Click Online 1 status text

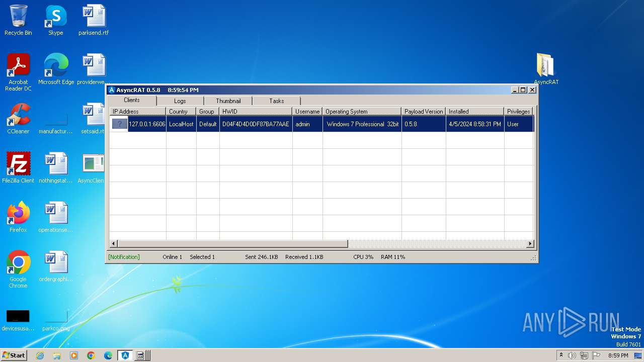point(173,257)
